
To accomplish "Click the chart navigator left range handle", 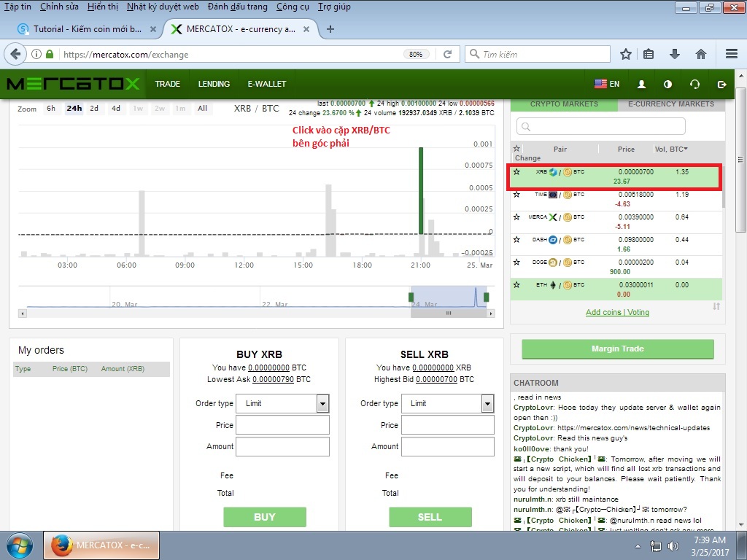I will (411, 297).
